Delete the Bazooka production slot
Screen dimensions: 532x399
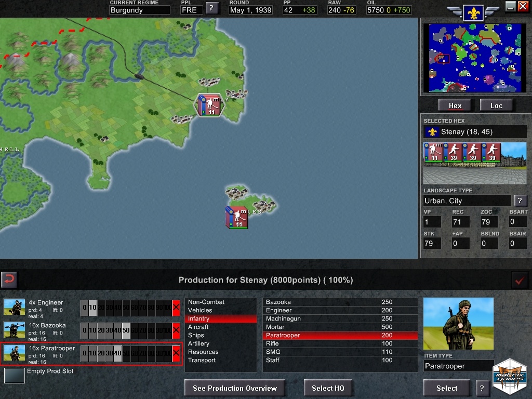(x=176, y=330)
